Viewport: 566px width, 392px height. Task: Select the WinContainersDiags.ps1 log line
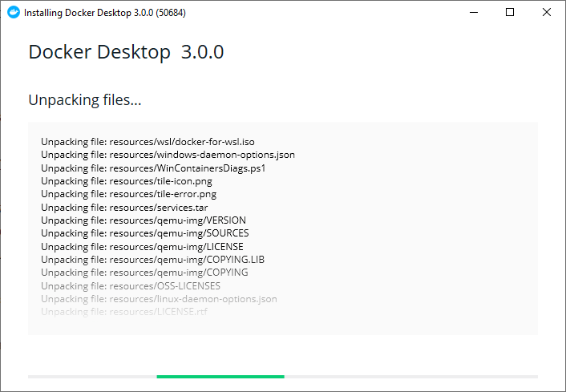153,168
